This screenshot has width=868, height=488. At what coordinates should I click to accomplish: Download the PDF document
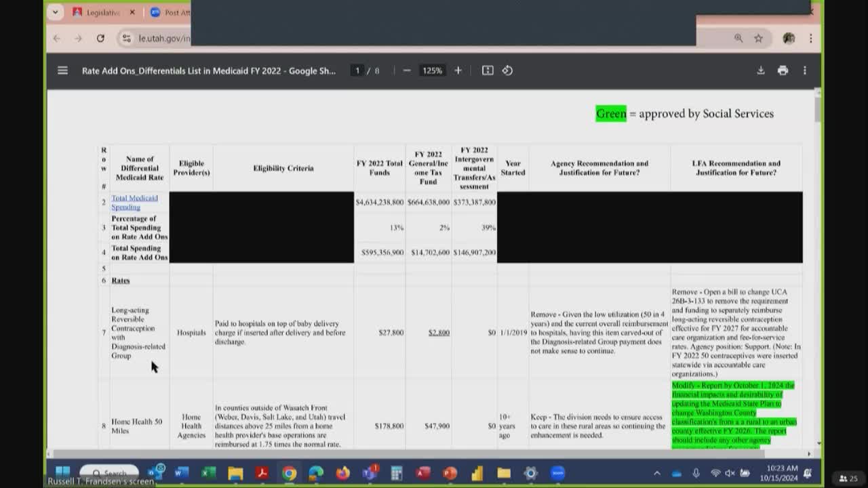761,70
